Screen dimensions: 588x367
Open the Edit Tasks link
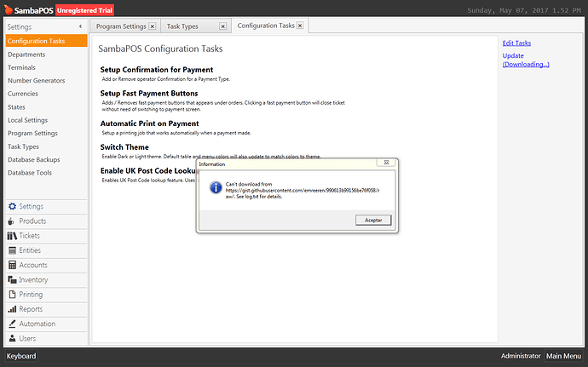516,43
